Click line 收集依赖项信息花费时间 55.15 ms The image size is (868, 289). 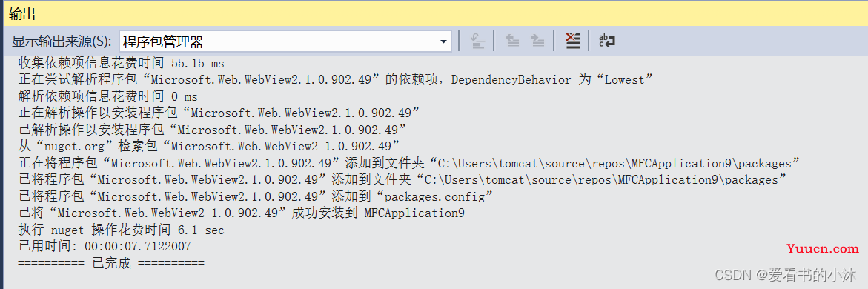pyautogui.click(x=122, y=63)
